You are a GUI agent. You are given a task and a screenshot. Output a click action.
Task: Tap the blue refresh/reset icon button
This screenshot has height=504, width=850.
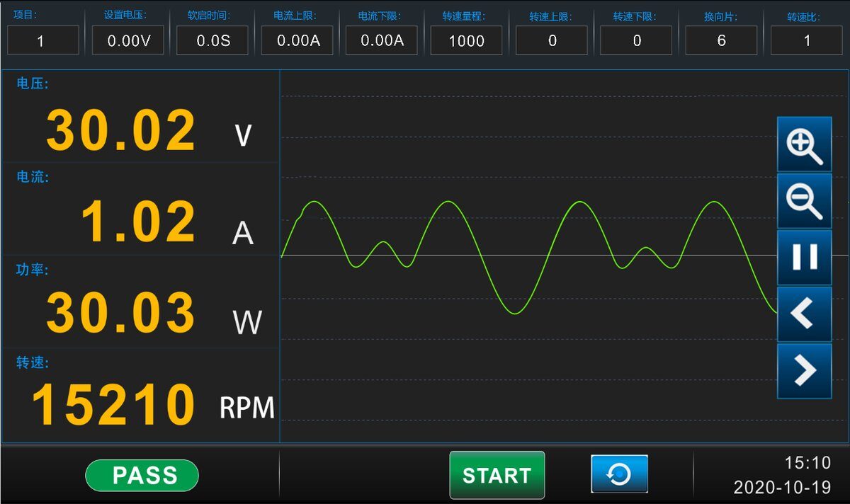pos(619,474)
